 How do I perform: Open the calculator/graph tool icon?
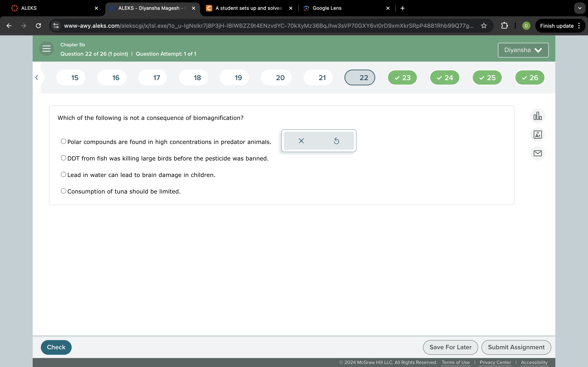[x=538, y=116]
